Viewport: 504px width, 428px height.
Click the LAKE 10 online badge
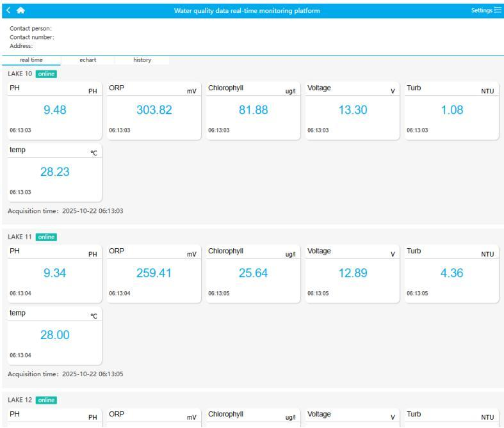click(x=46, y=74)
